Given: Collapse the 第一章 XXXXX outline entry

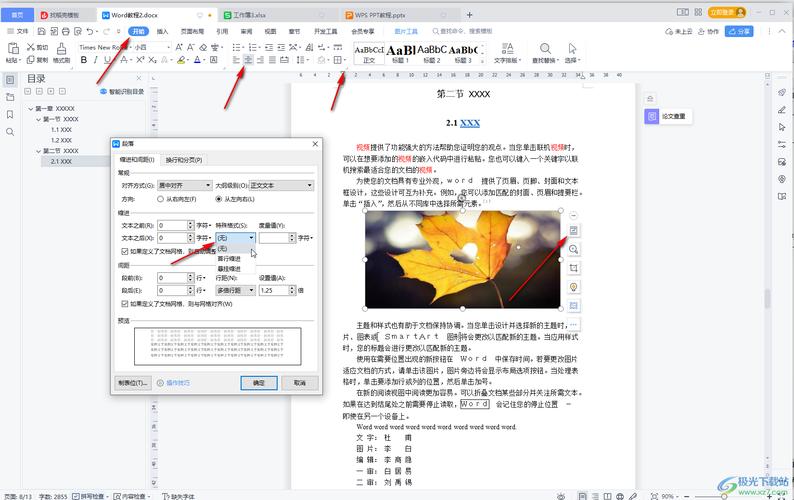Looking at the screenshot, I should click(x=31, y=108).
